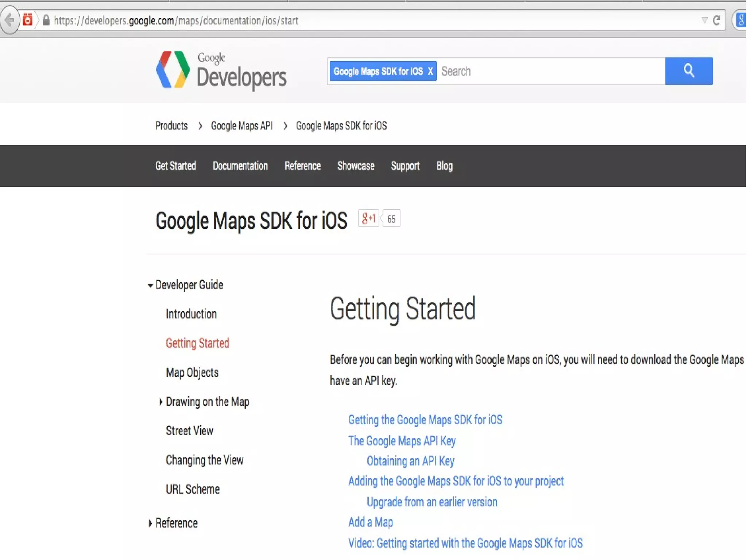Click the red extension icon beside back button
The width and height of the screenshot is (747, 560).
pos(28,20)
